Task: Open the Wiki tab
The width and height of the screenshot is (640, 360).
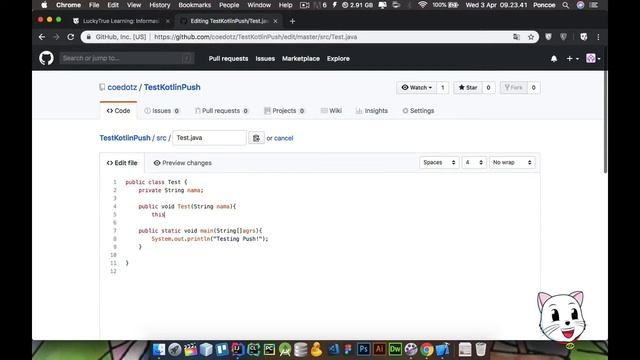Action: [x=331, y=111]
